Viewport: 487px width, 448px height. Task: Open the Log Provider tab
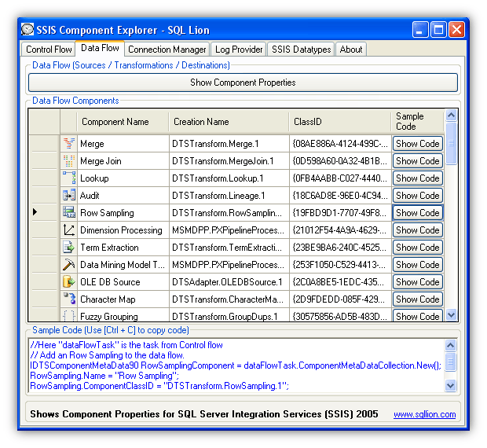[x=239, y=50]
